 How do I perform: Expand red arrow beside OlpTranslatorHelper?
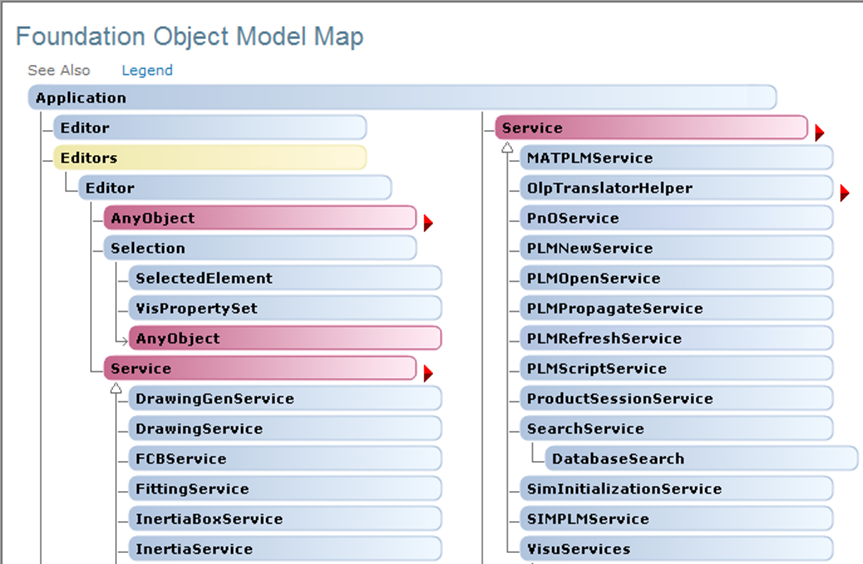pos(845,193)
